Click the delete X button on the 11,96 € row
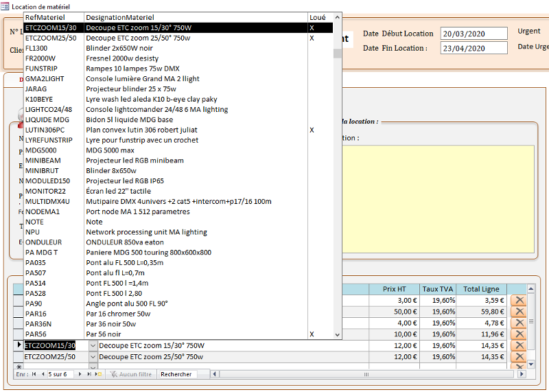 click(x=519, y=334)
